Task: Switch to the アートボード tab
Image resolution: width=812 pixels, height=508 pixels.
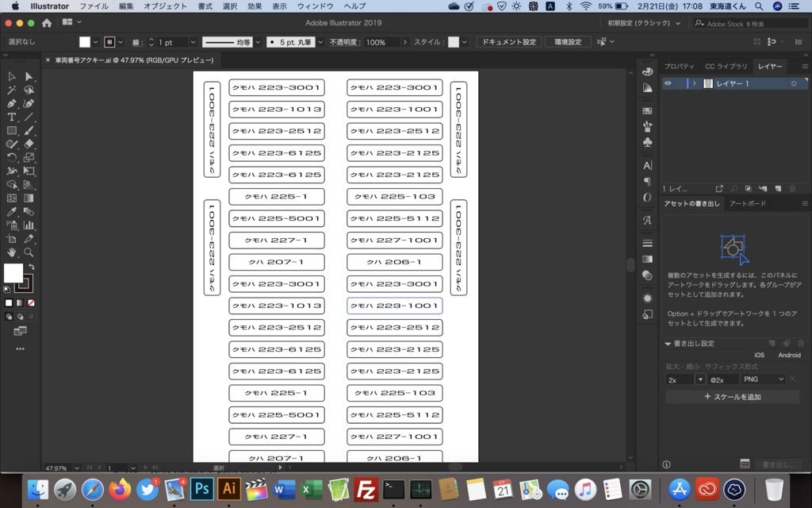Action: [748, 204]
